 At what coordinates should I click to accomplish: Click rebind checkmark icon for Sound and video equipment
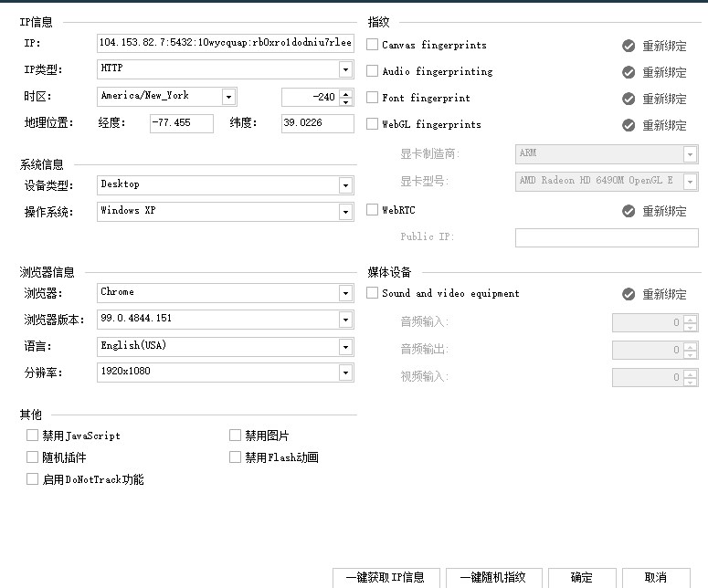pos(629,294)
